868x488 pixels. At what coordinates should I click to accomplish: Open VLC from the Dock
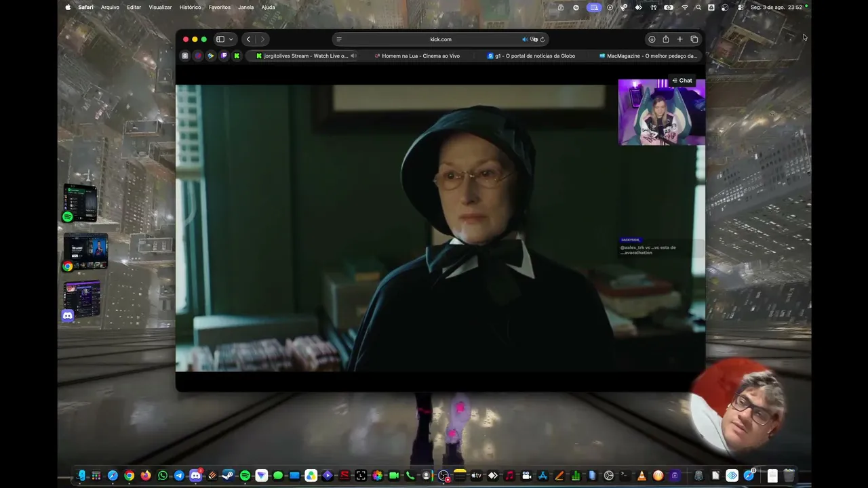[x=642, y=476]
